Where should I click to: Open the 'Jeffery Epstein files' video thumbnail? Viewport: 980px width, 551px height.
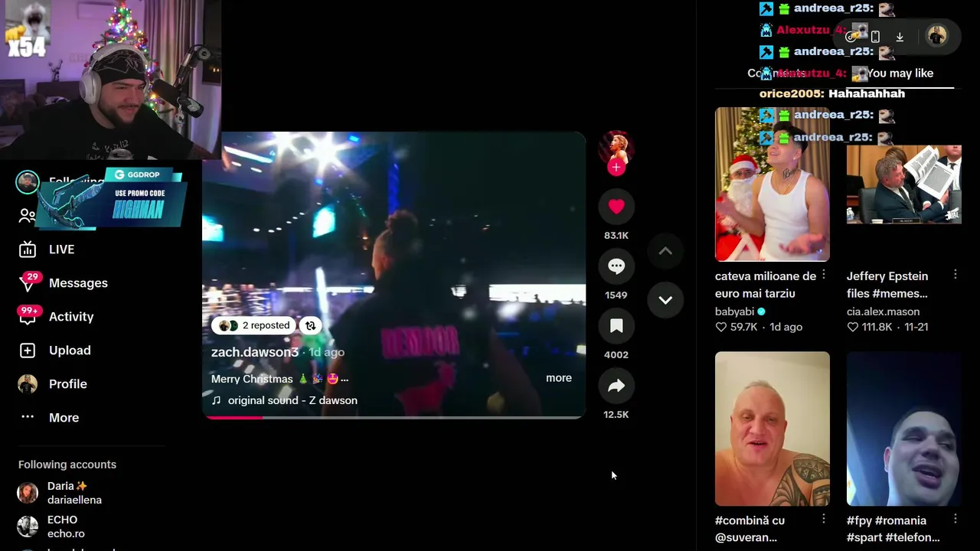(903, 184)
